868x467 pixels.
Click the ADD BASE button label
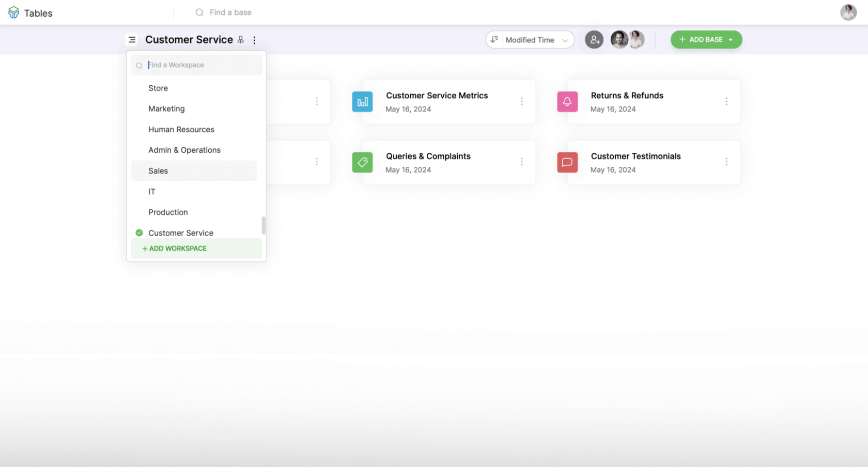[x=706, y=40]
